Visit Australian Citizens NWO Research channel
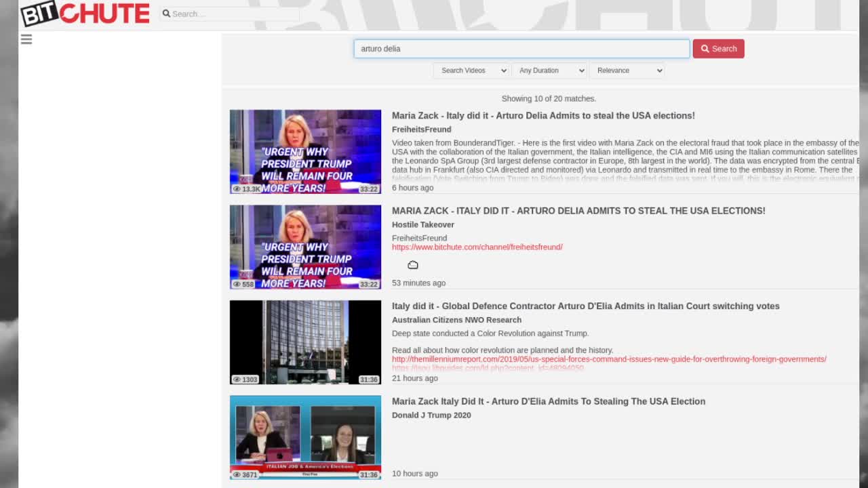868x488 pixels. (x=456, y=320)
